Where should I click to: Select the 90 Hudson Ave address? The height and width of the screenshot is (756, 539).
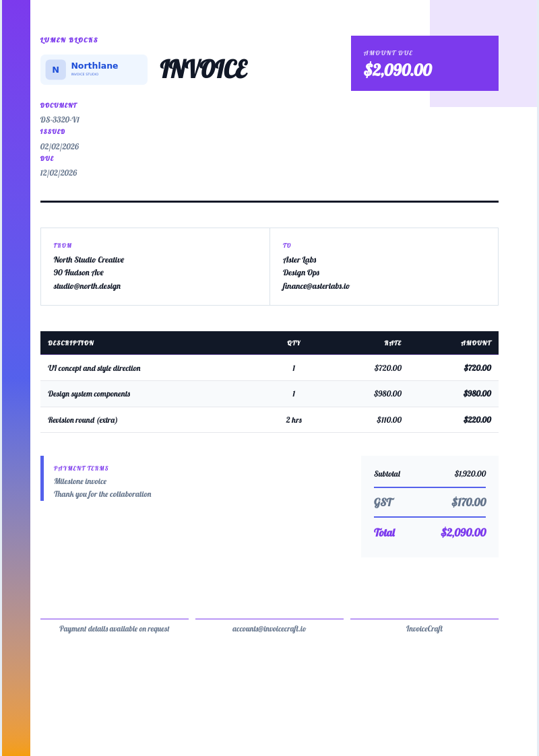point(79,273)
